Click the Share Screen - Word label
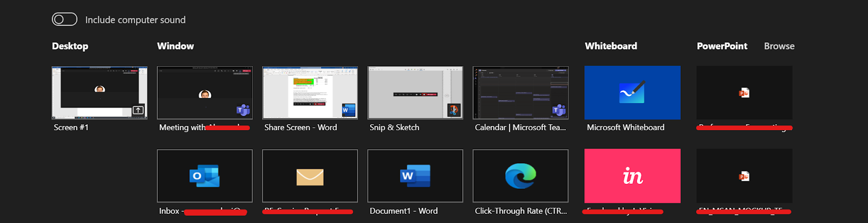The width and height of the screenshot is (868, 223). (x=301, y=128)
